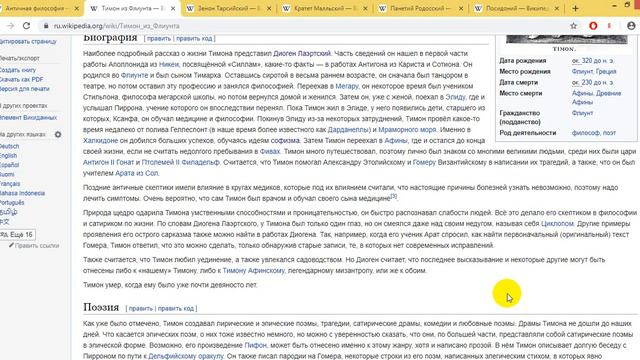Screen dimensions: 640x360
Task: Close the Посидоний tab
Action: [x=557, y=8]
